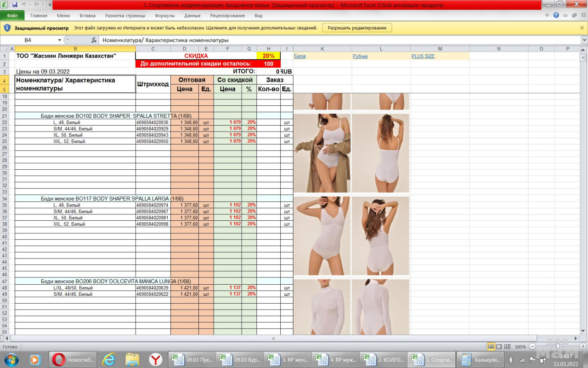Open the Файл tab
Image resolution: width=588 pixels, height=368 pixels.
point(12,15)
